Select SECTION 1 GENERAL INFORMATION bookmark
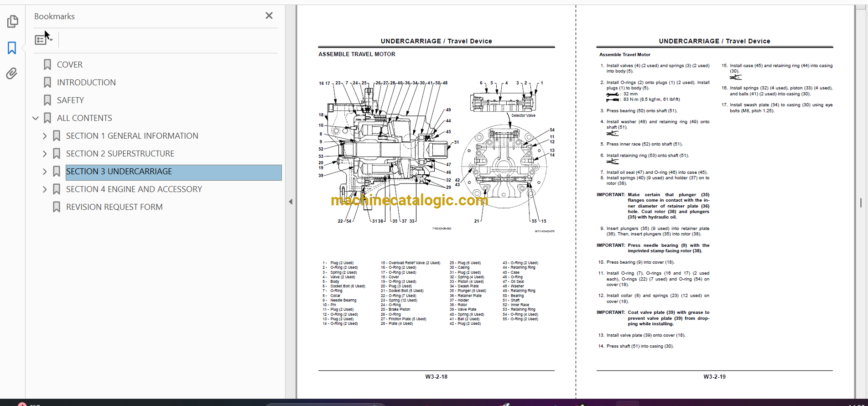This screenshot has width=868, height=406. (132, 136)
